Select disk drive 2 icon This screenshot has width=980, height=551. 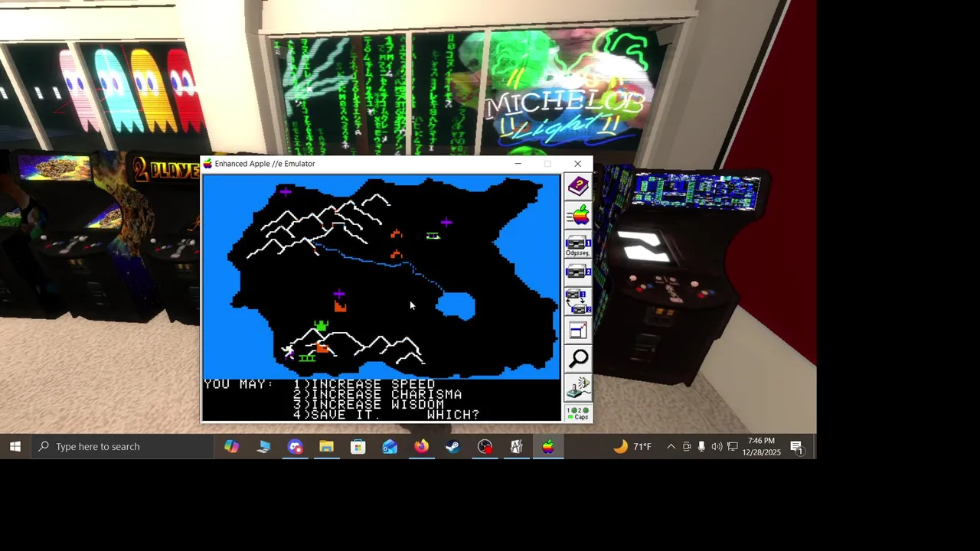578,272
